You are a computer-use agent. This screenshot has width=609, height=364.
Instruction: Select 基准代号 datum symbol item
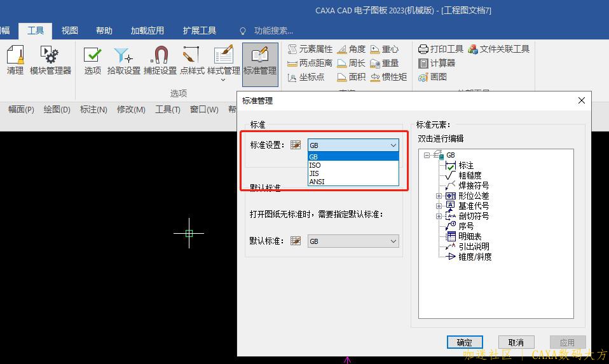click(474, 206)
